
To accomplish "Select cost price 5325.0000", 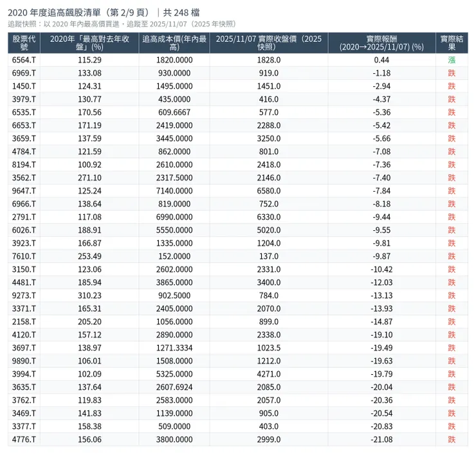I will tap(174, 374).
